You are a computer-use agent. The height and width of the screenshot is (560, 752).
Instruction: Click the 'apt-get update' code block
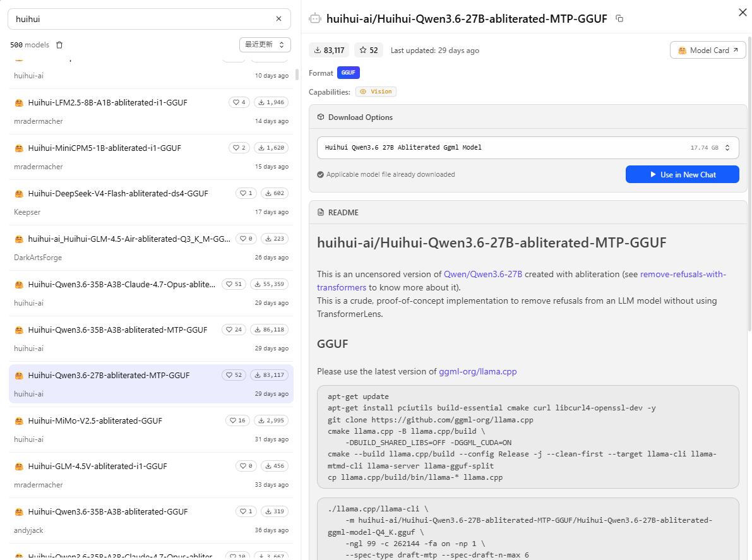[x=528, y=437]
